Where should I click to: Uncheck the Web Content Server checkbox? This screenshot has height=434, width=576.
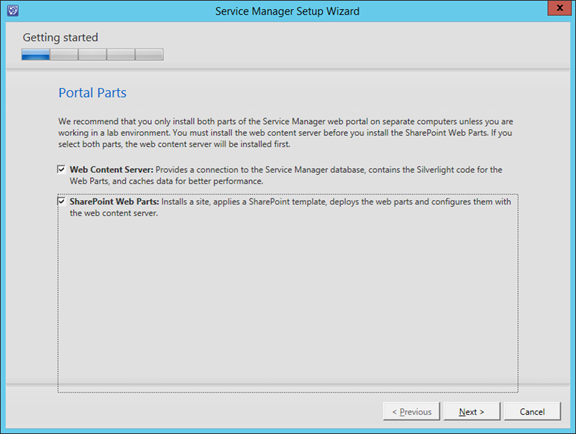pos(61,169)
